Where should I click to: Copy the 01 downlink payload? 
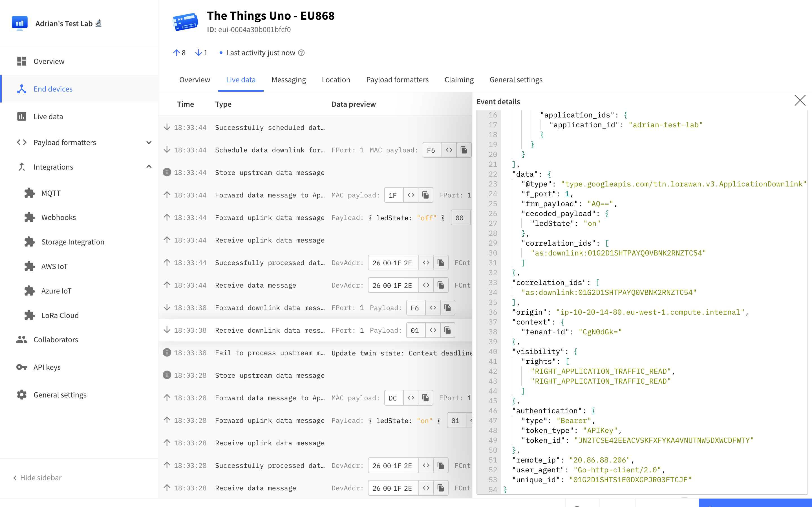(447, 330)
